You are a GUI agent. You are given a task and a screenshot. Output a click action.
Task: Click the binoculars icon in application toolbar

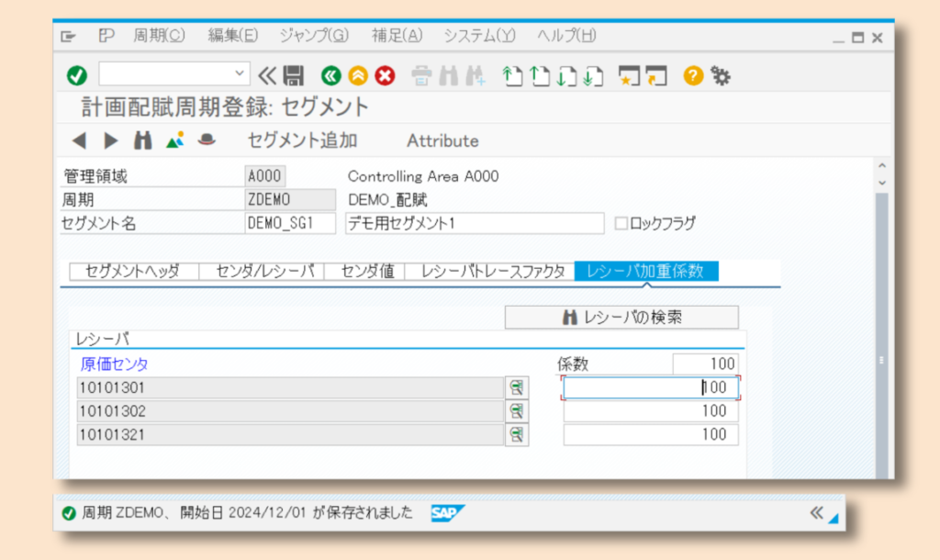coord(142,140)
